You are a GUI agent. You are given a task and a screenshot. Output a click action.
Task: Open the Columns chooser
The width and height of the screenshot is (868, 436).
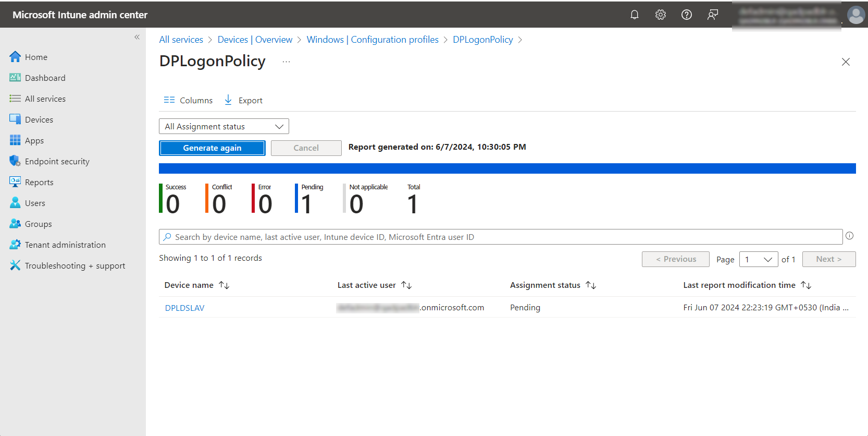click(x=188, y=100)
